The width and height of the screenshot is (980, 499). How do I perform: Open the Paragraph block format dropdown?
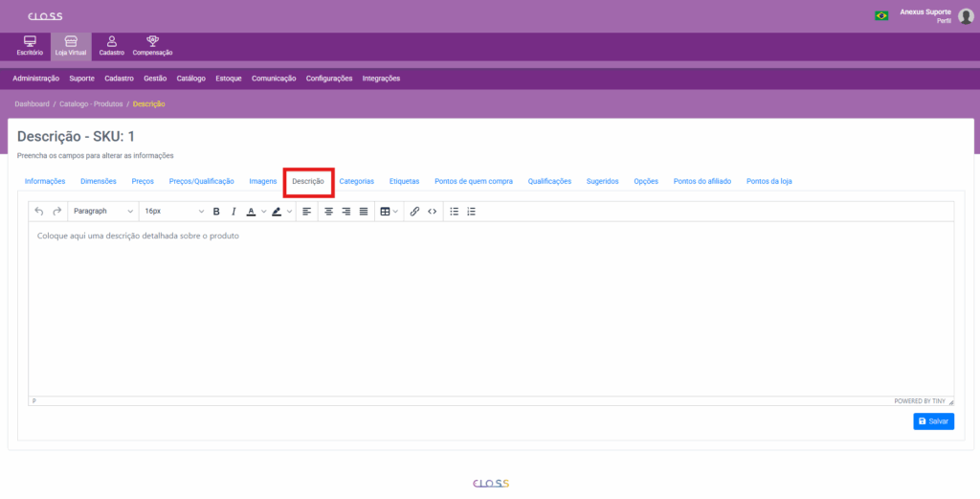(103, 211)
